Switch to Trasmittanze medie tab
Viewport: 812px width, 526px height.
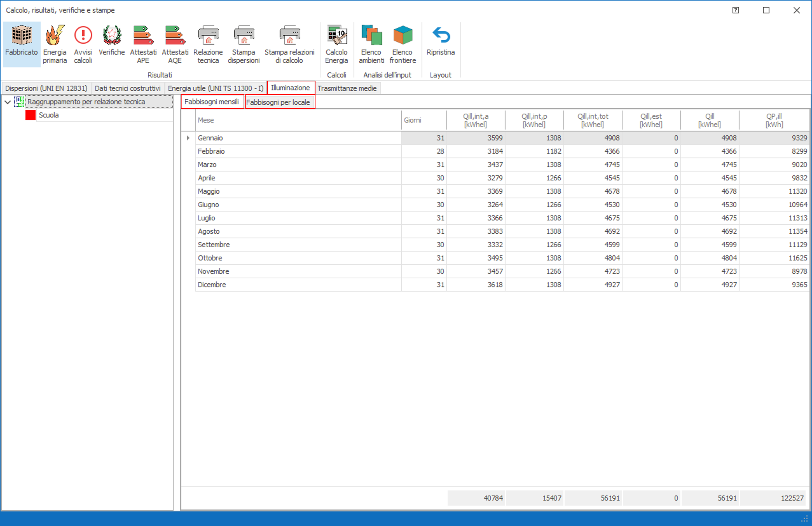point(347,88)
